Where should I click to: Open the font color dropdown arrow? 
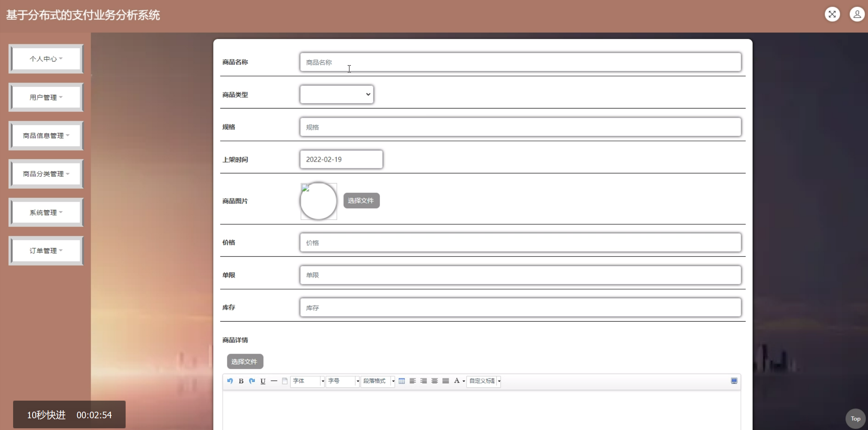(464, 381)
